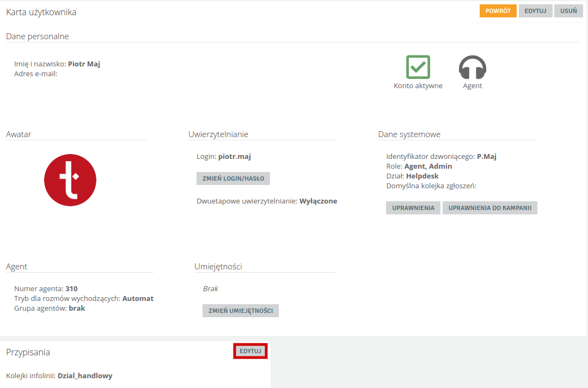Screen dimensions: 588x388
Task: Open UPRAWNIENIA permissions
Action: pyautogui.click(x=413, y=208)
